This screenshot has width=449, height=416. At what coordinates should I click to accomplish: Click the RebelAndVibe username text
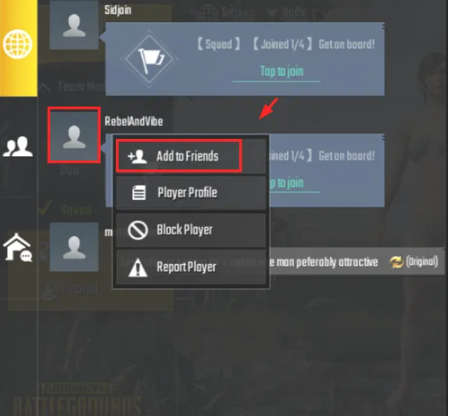[134, 121]
